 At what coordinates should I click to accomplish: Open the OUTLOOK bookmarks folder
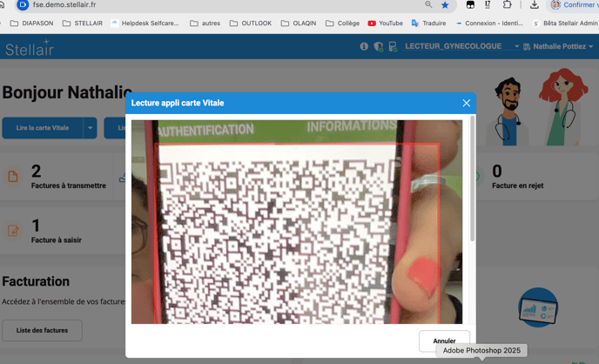point(251,24)
